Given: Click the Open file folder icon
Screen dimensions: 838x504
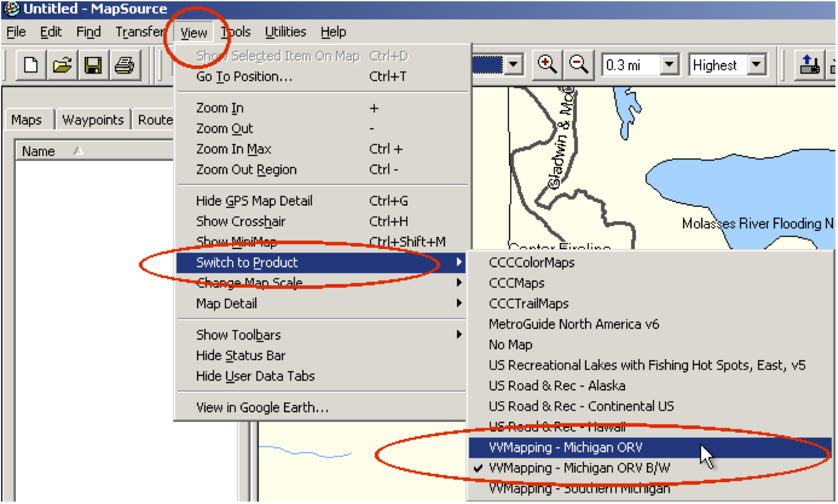Looking at the screenshot, I should pyautogui.click(x=63, y=65).
